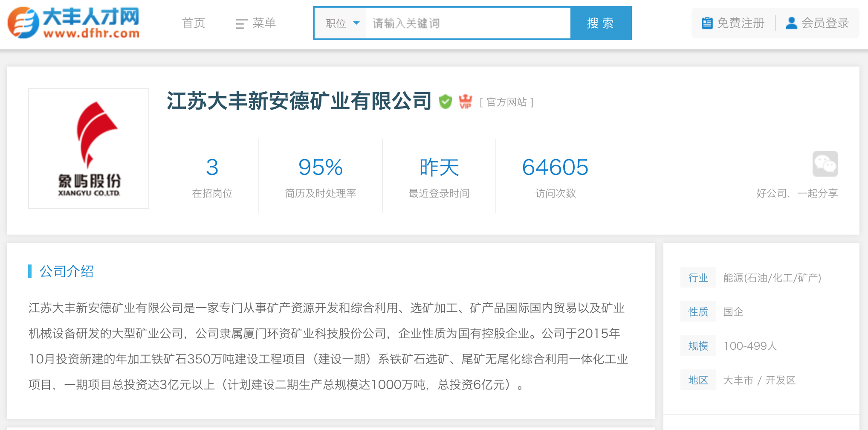Click the clipboard icon beside 免费注册
This screenshot has height=430, width=868.
[707, 23]
